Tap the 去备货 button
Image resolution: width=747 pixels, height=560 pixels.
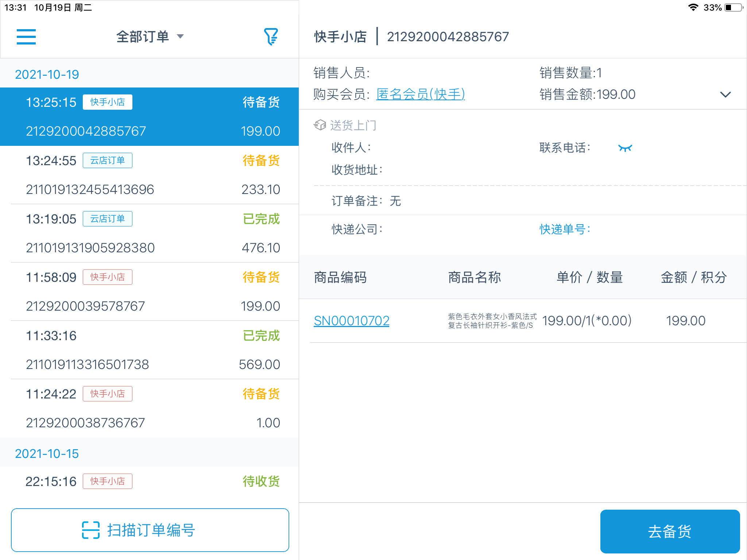point(670,531)
